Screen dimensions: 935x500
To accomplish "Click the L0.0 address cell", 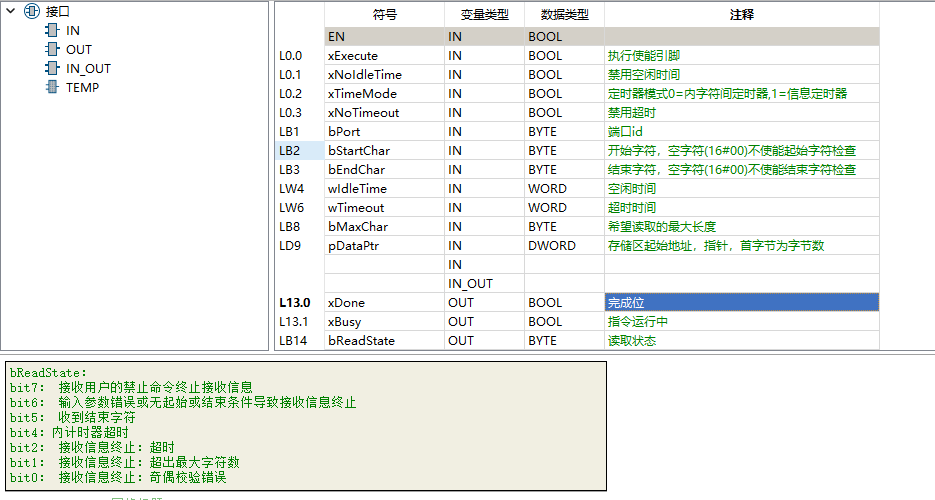I will coord(300,55).
